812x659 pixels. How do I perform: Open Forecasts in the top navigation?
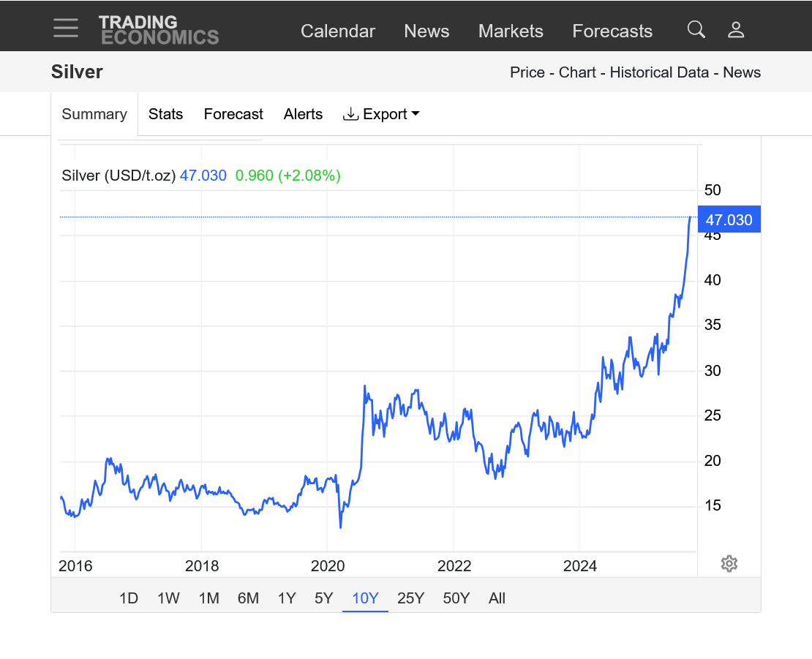point(612,31)
